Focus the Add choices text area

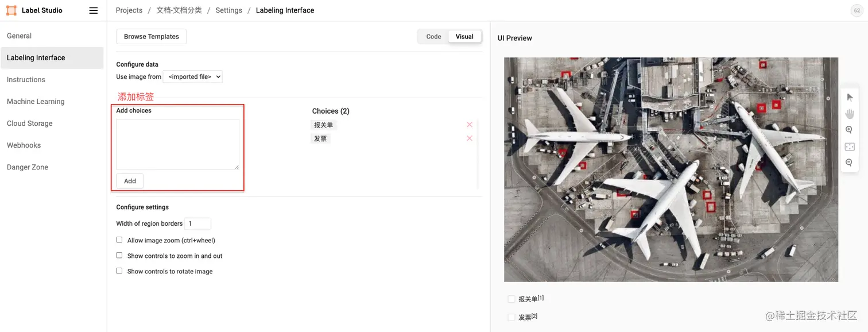[178, 144]
